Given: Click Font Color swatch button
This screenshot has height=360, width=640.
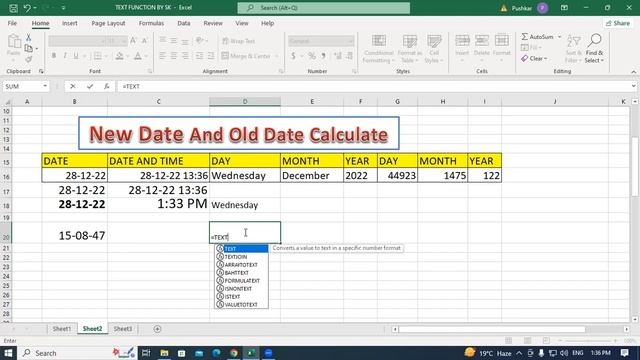Looking at the screenshot, I should pyautogui.click(x=138, y=56).
